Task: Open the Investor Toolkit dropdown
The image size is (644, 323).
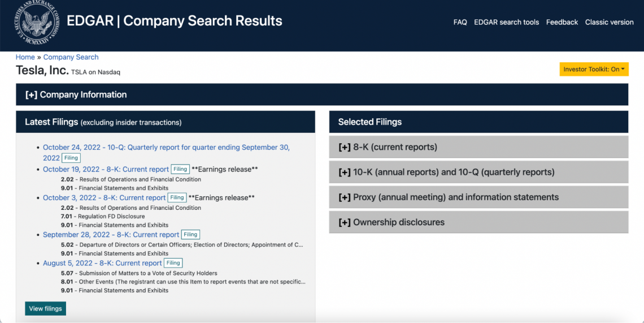Action: point(594,69)
